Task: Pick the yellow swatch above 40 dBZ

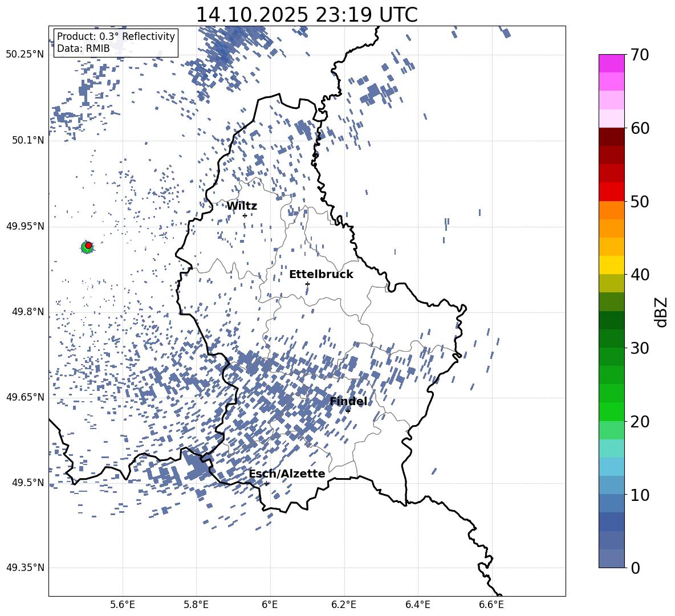Action: pos(612,265)
